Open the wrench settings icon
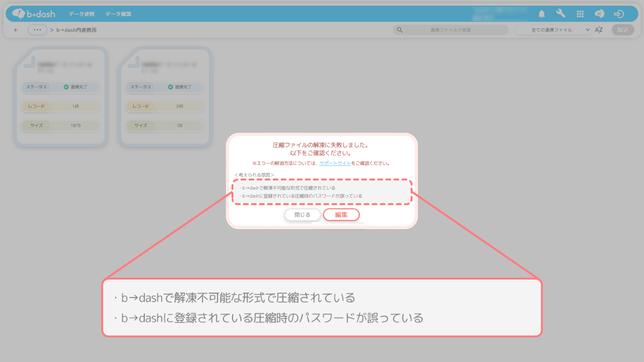Viewport: 644px width, 362px height. pos(560,14)
